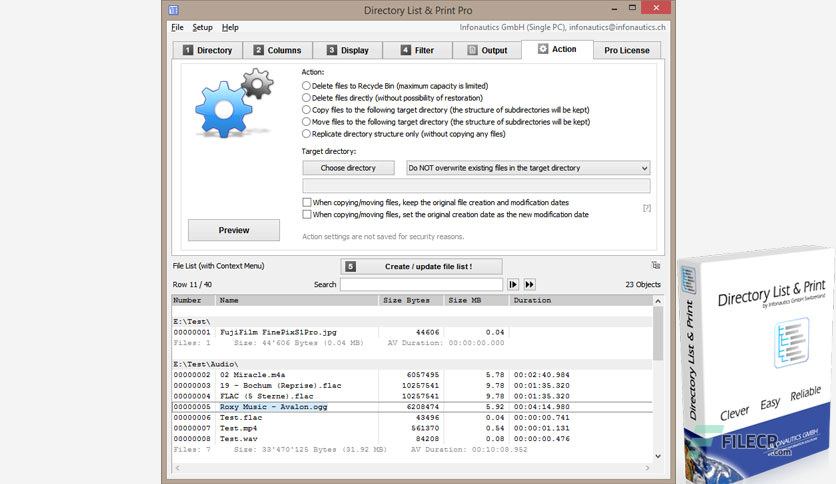Click the Preview button
Screen dimensions: 836x484
234,230
